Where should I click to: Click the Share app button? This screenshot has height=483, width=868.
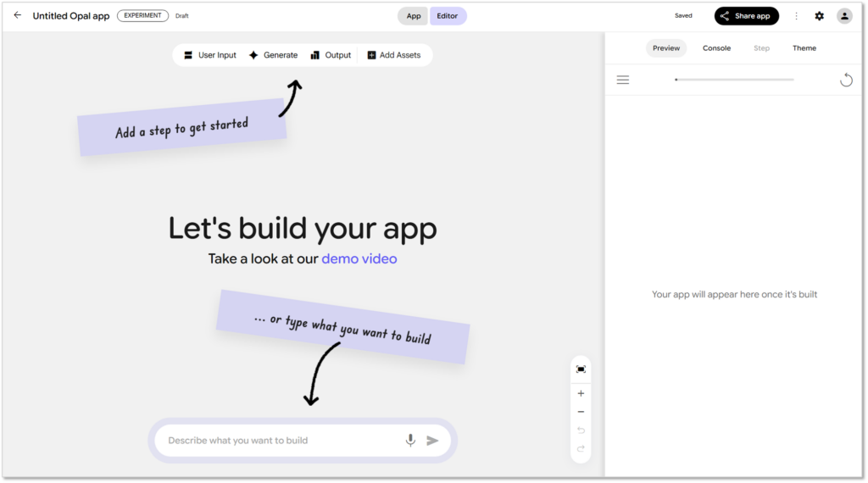(x=746, y=16)
